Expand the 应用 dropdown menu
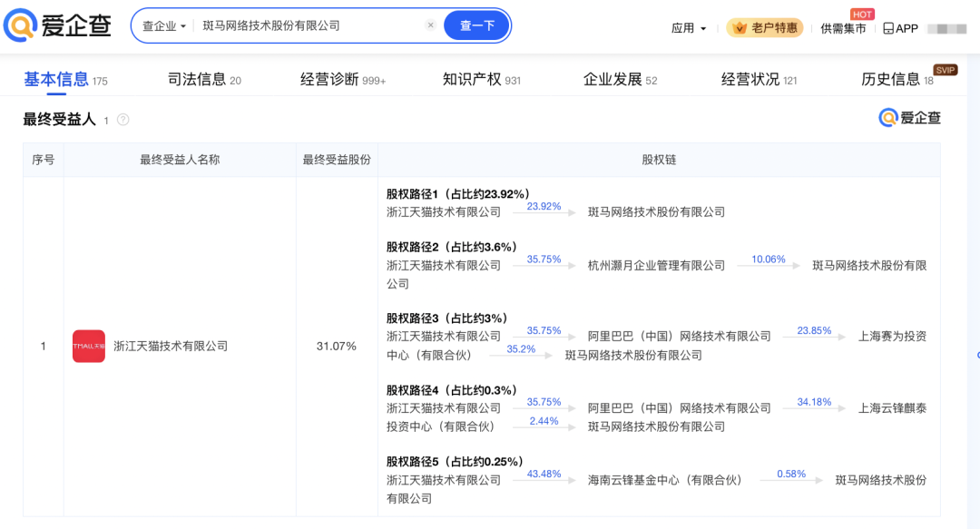Viewport: 980px width, 529px height. (x=689, y=28)
